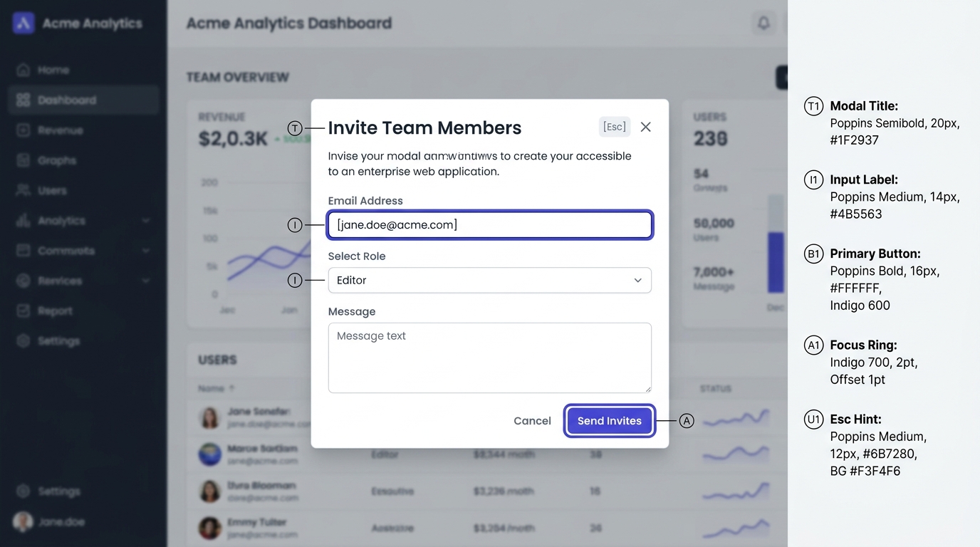This screenshot has height=547, width=980.
Task: Open the notification bell in dashboard header
Action: (763, 23)
